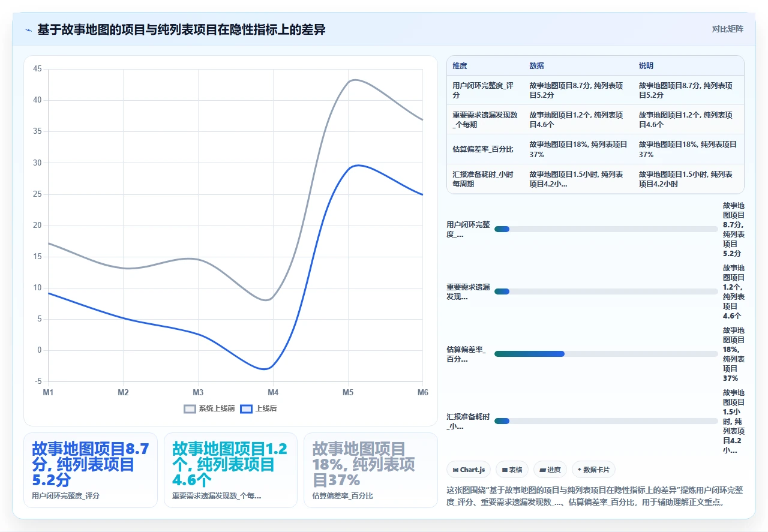This screenshot has width=768, height=532.
Task: Click the 估算偏差率 progress bar
Action: (x=606, y=354)
